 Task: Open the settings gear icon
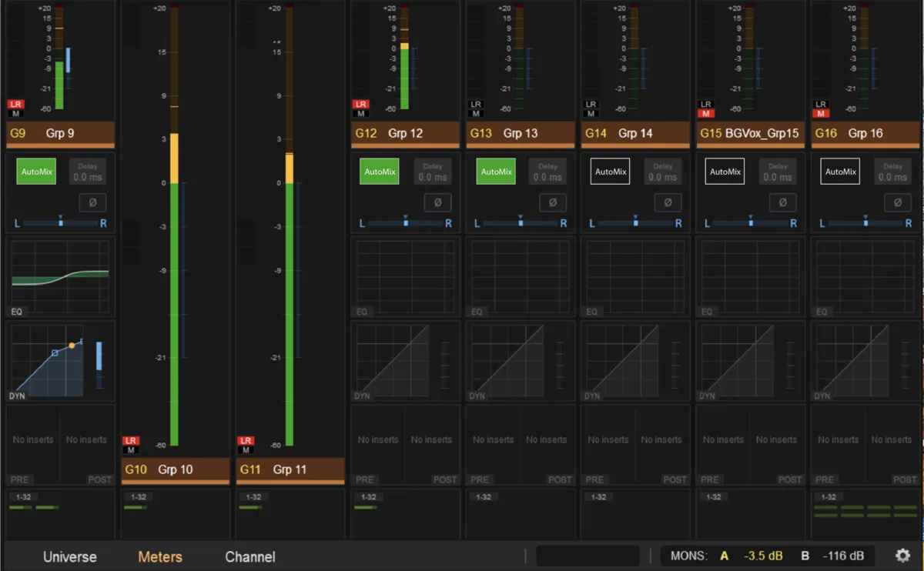click(x=902, y=556)
